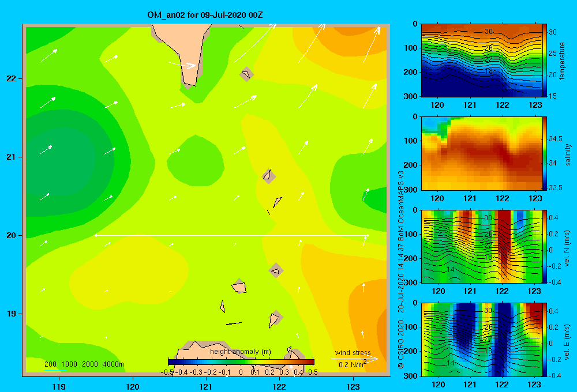Click the 'vel. N (m/s)' color scale bar
577x392 pixels.
pos(545,246)
